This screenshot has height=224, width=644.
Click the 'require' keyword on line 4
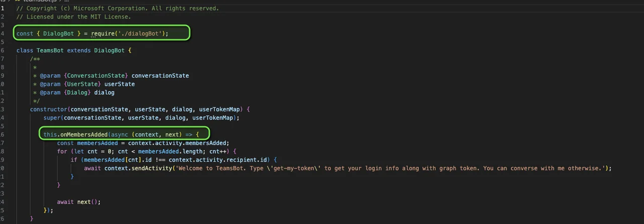[x=104, y=34]
